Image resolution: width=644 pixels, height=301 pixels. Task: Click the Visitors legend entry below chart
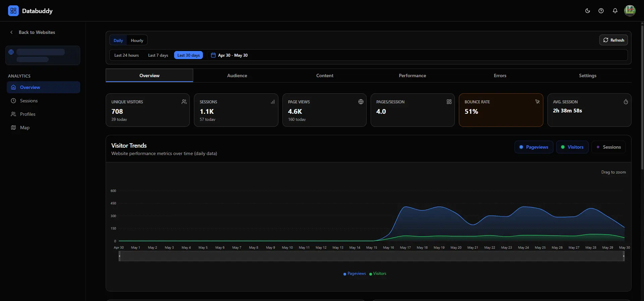[378, 273]
